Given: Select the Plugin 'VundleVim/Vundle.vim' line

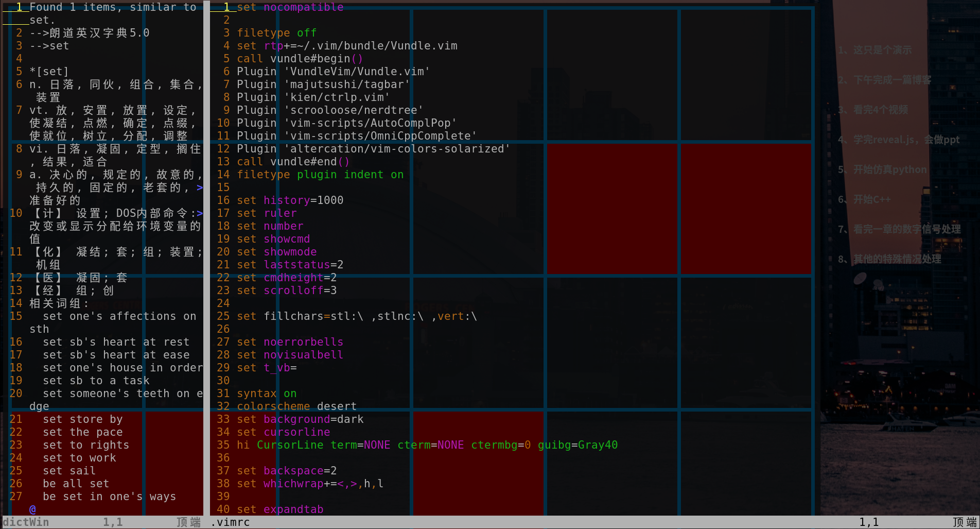Looking at the screenshot, I should click(334, 72).
